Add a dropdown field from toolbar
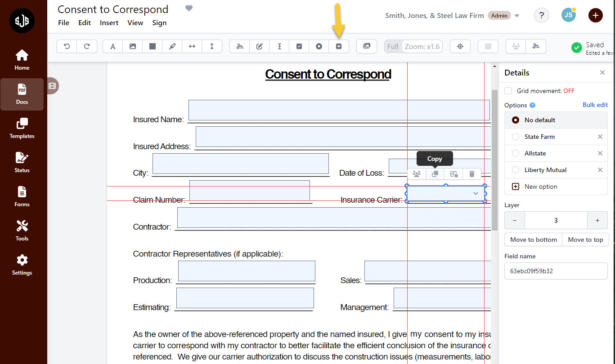Screen dimensions: 615x364 point(339,46)
